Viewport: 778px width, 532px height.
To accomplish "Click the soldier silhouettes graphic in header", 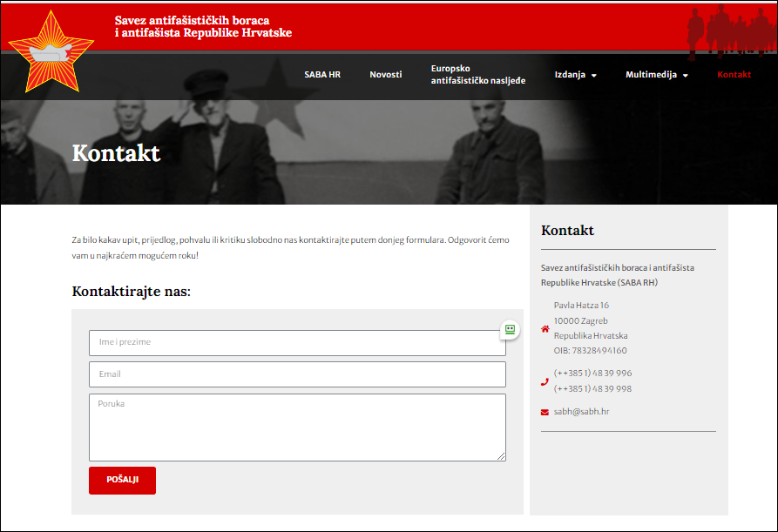I will pyautogui.click(x=728, y=28).
